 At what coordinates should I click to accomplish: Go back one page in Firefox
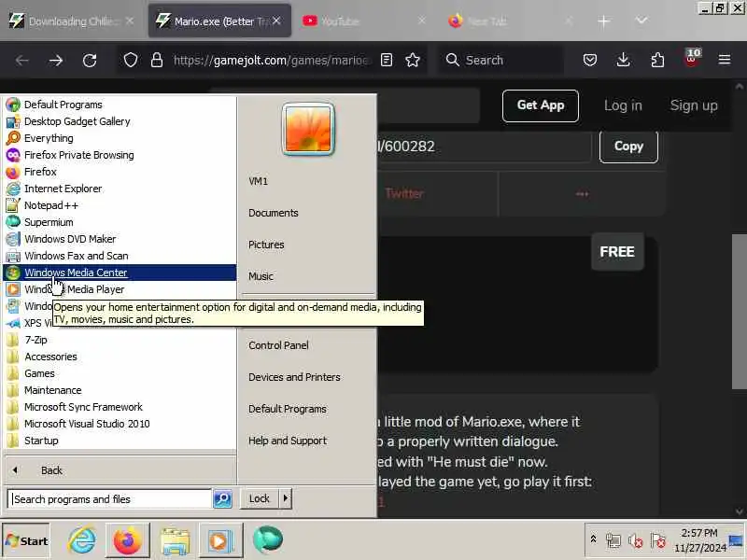coord(21,60)
